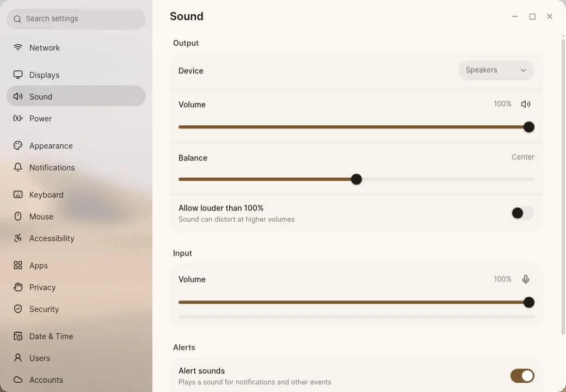This screenshot has height=392, width=566.
Task: Maximize the Settings window
Action: pos(532,16)
